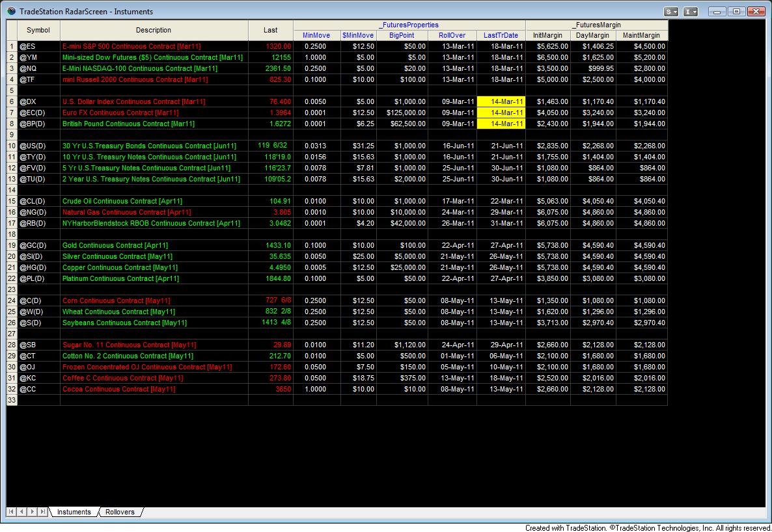Select the @CC symbol cell
The image size is (772, 532).
coord(38,390)
